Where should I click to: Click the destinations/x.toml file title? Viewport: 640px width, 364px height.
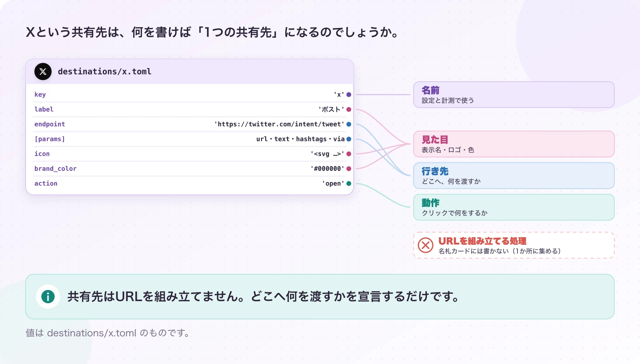[104, 72]
